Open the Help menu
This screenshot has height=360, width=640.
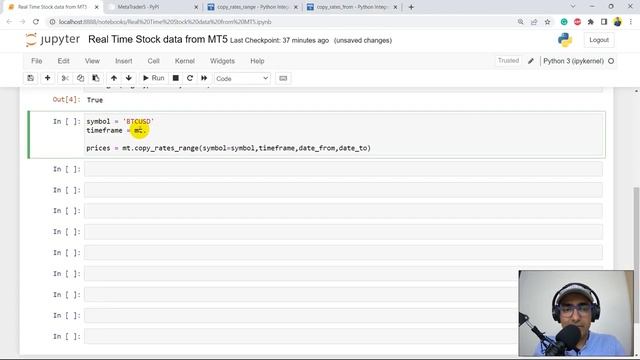(x=257, y=61)
